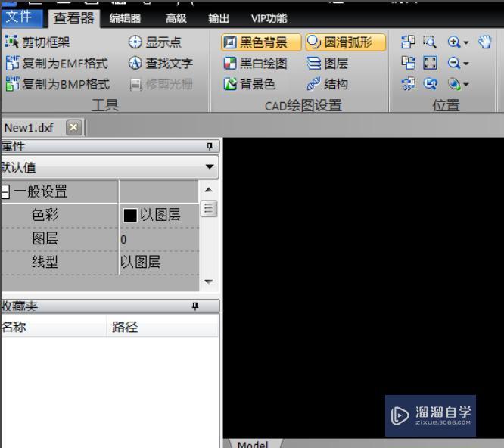Select the 色彩 property row label
This screenshot has height=448, width=504.
click(x=45, y=215)
